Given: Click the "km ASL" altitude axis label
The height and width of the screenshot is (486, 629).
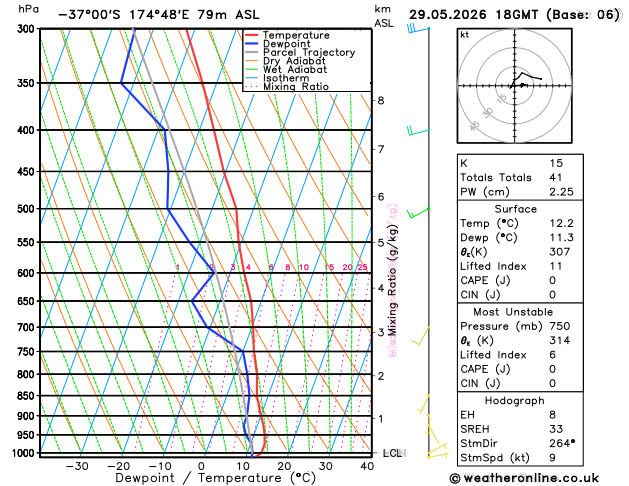Looking at the screenshot, I should pos(384,16).
